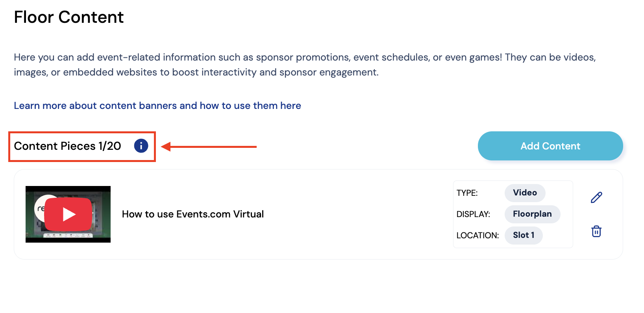This screenshot has height=313, width=644.
Task: Click the Floor Content page heading
Action: (x=69, y=17)
